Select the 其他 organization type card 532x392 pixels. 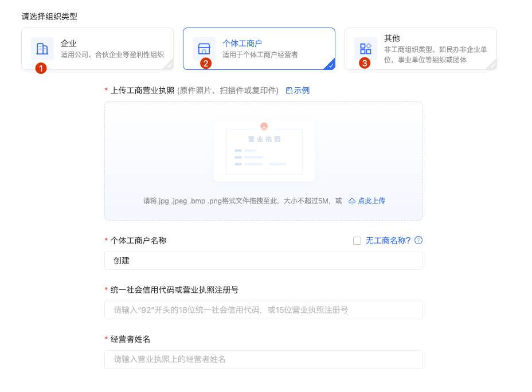(421, 49)
